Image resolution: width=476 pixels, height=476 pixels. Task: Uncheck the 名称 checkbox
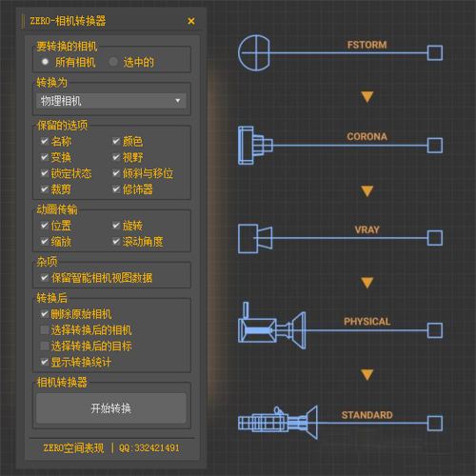[45, 141]
